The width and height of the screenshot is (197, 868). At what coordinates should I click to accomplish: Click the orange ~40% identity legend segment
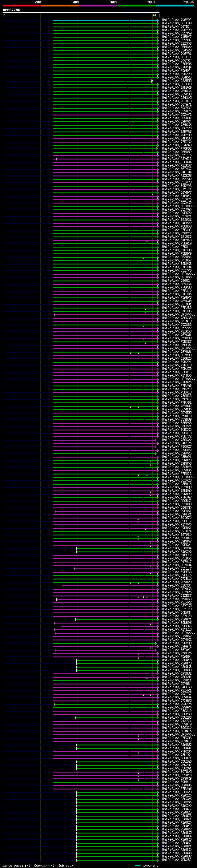pyautogui.click(x=60, y=6)
